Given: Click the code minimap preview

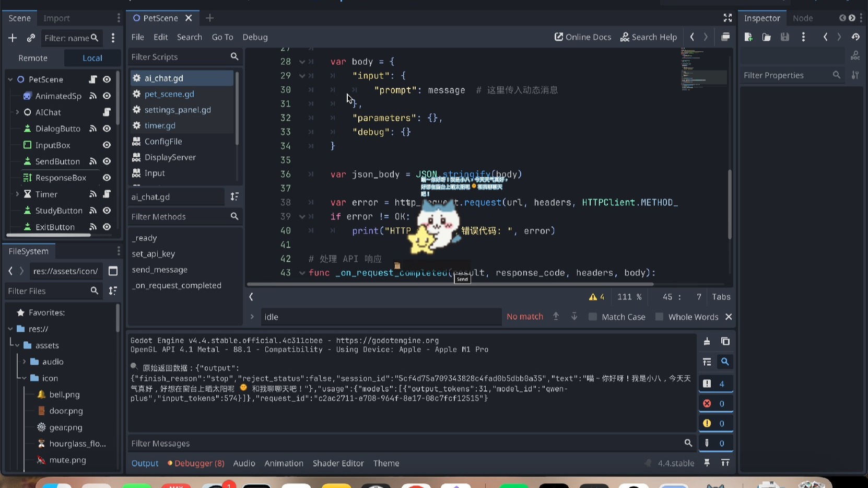Looking at the screenshot, I should coord(703,69).
